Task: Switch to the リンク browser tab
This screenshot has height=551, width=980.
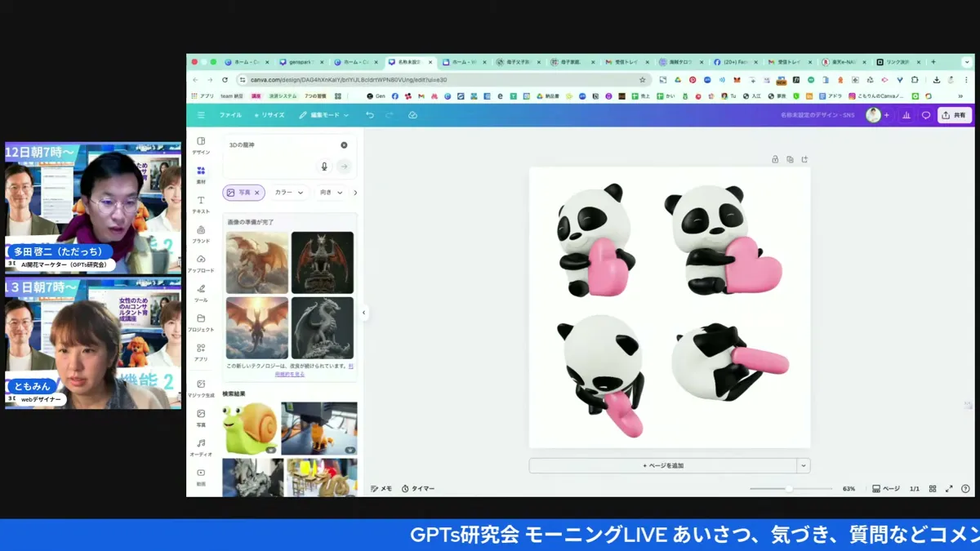Action: 898,62
